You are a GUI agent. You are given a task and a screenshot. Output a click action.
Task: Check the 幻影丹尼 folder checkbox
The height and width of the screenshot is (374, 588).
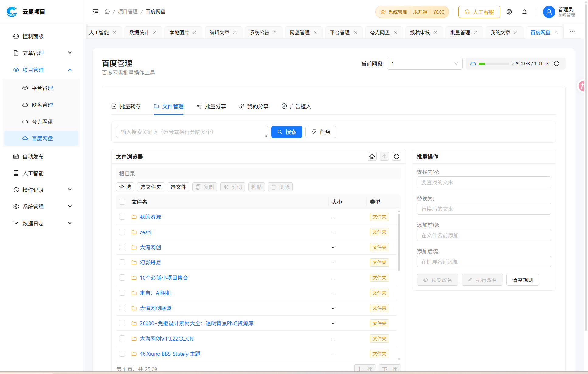click(x=122, y=262)
